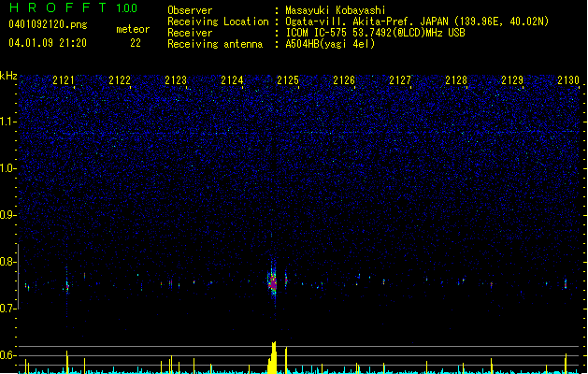
Task: Click the 0.8 kHz frequency label
Action: coord(8,262)
